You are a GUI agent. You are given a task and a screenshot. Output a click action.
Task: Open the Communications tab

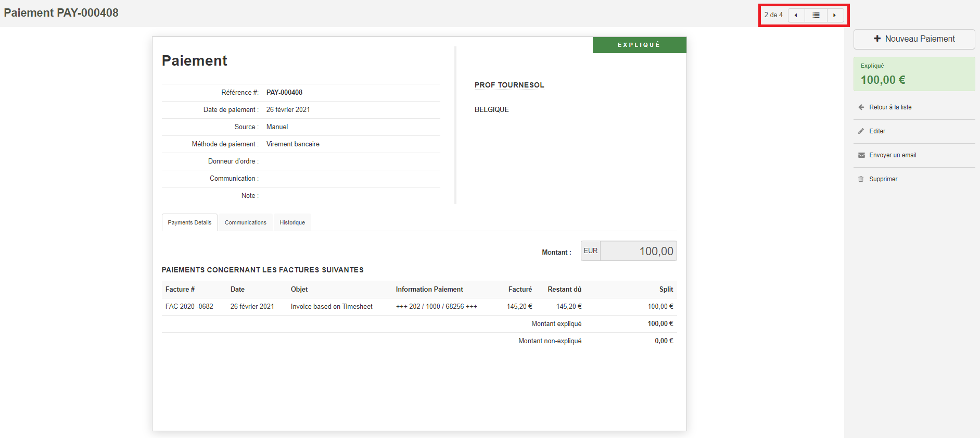click(x=246, y=222)
